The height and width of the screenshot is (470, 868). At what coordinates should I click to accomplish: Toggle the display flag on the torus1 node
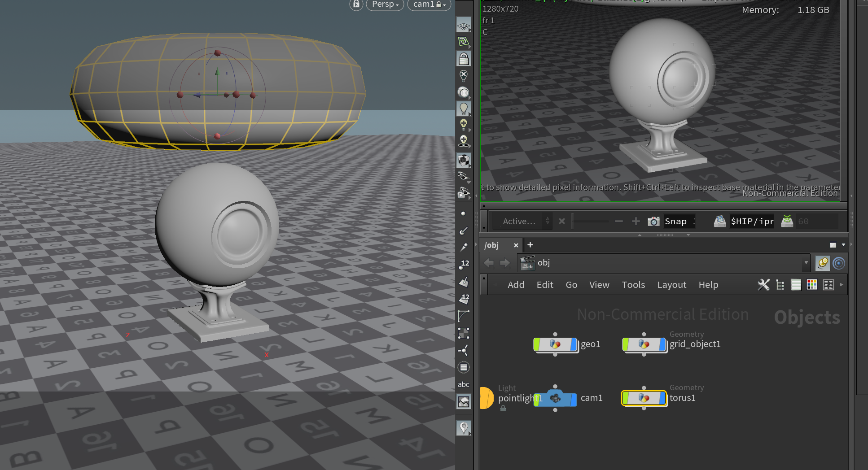[663, 398]
